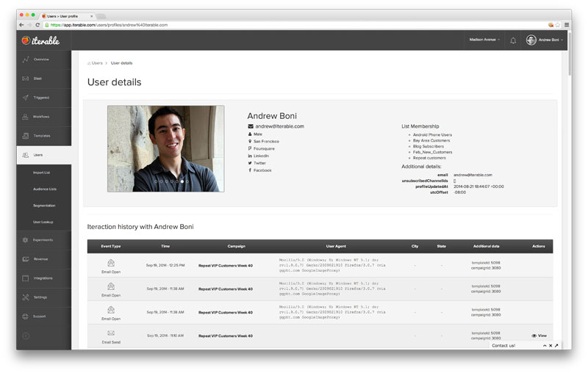Expand the Madison Avenue project dropdown
Viewport: 588px width, 373px height.
click(x=484, y=40)
